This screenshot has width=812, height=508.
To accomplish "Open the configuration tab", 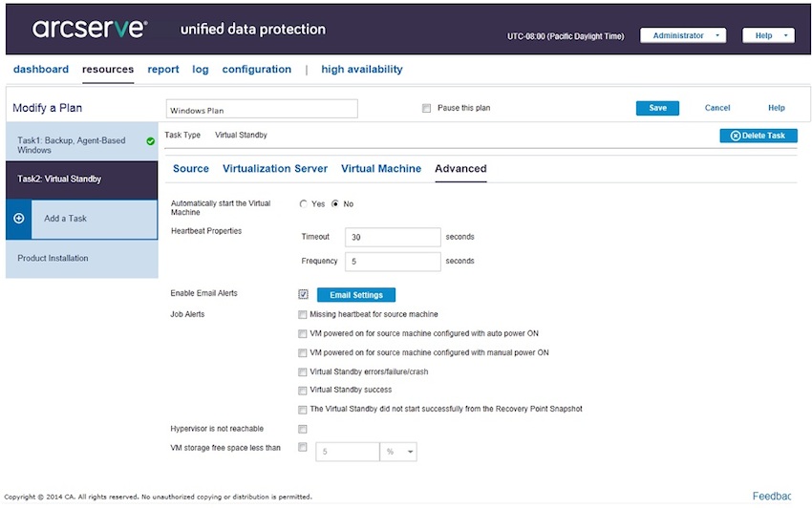I will [x=257, y=70].
